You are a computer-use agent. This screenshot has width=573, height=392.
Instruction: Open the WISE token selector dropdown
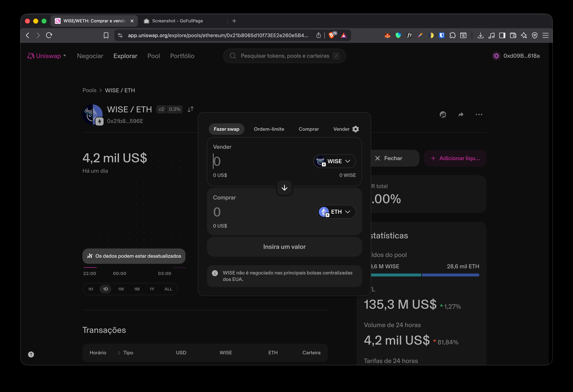(x=334, y=161)
